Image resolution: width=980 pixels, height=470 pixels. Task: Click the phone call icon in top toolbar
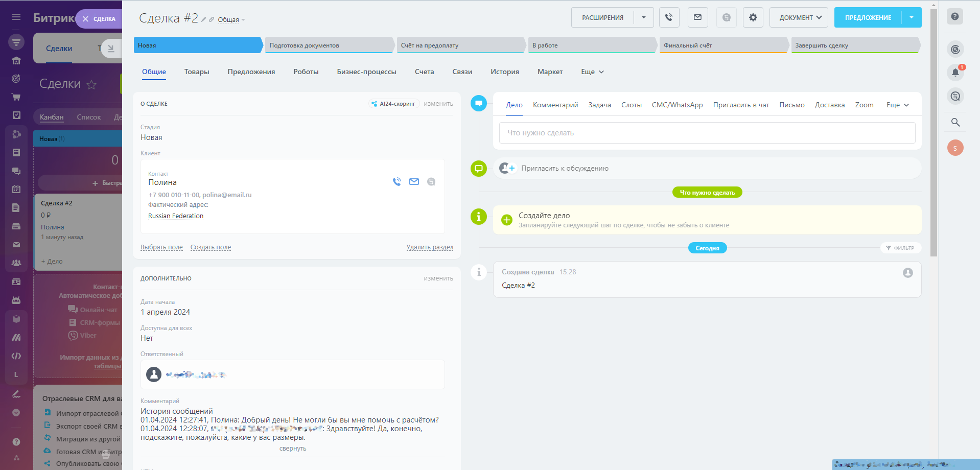[669, 17]
